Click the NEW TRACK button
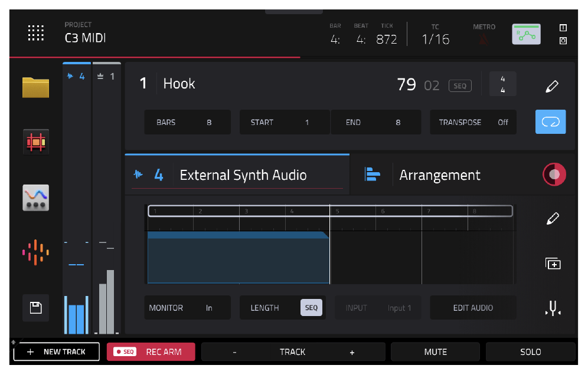 point(57,352)
